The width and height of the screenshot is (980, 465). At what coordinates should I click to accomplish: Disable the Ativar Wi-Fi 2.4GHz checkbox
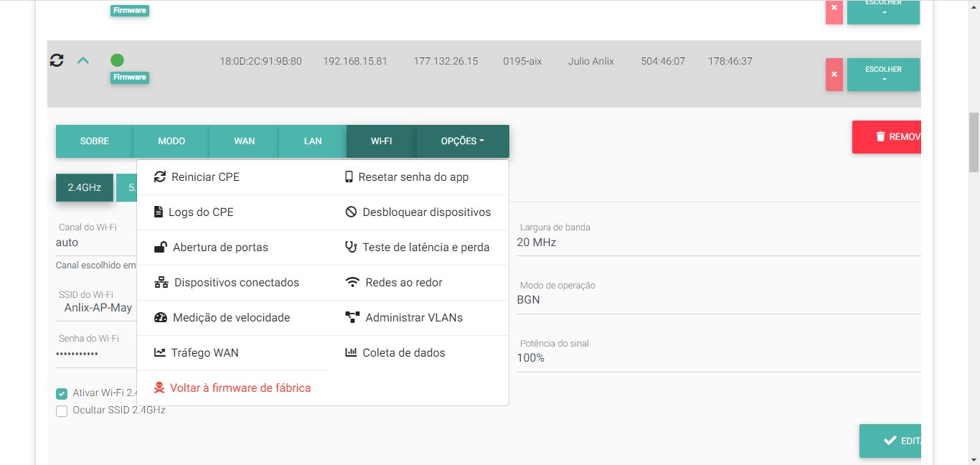click(x=62, y=393)
